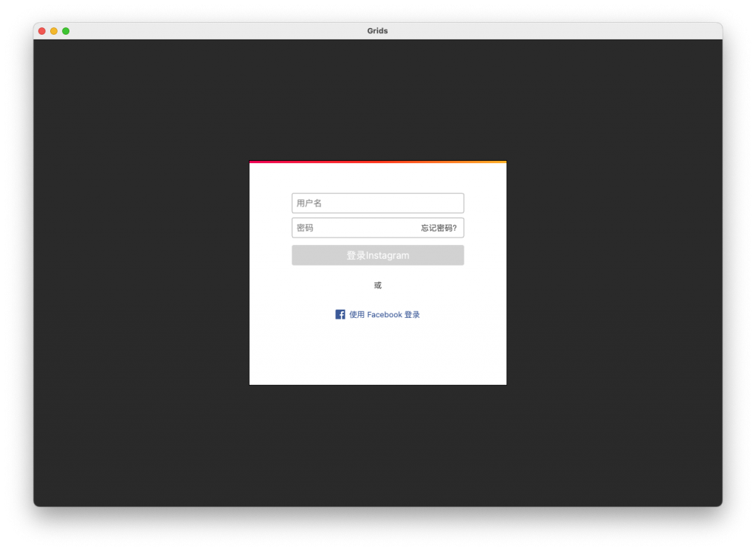Select 使用 Facebook 登录 link

(384, 314)
